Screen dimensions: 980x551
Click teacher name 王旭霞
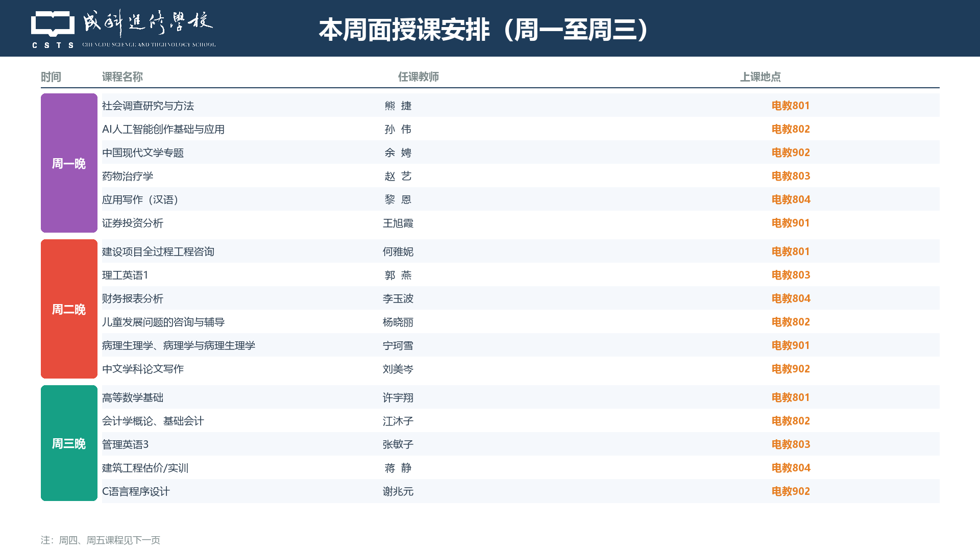point(398,223)
